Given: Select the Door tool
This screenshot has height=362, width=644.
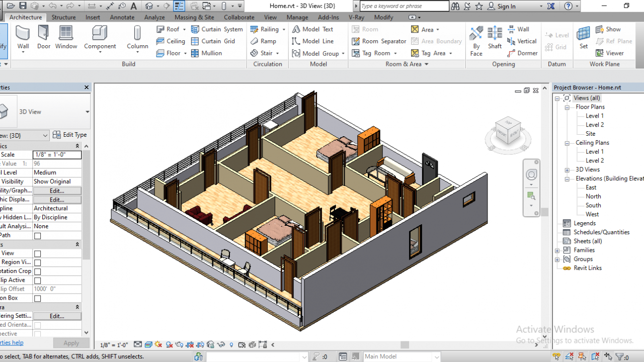Looking at the screenshot, I should click(x=44, y=38).
